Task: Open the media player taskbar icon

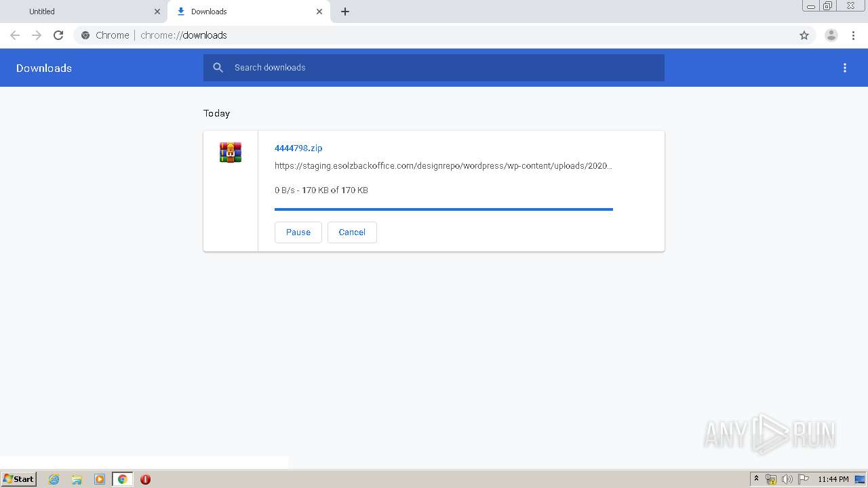Action: 100,479
